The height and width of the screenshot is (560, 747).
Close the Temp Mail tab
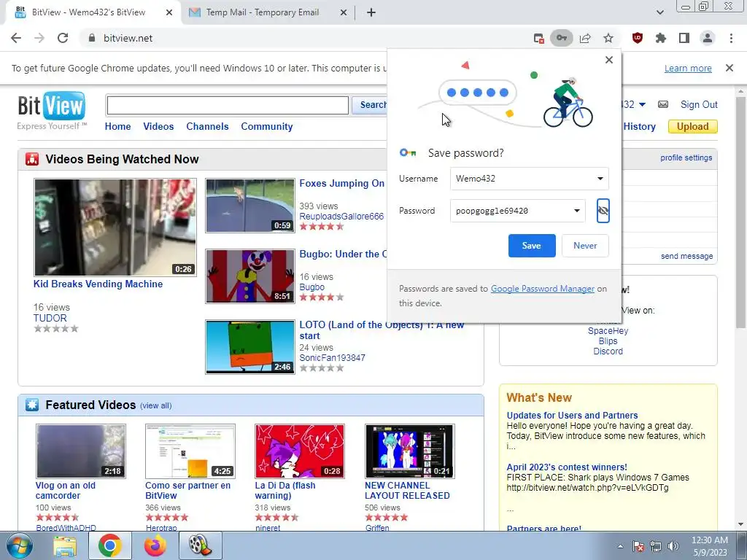coord(344,12)
